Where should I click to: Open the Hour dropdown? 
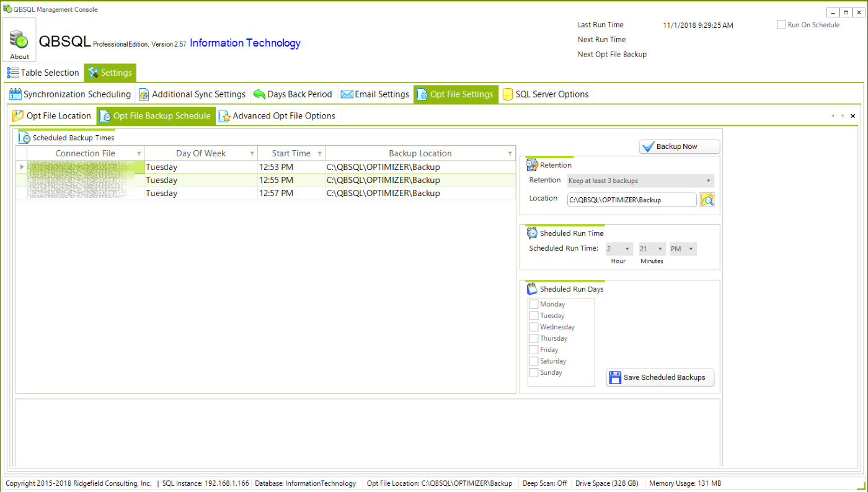tap(619, 249)
